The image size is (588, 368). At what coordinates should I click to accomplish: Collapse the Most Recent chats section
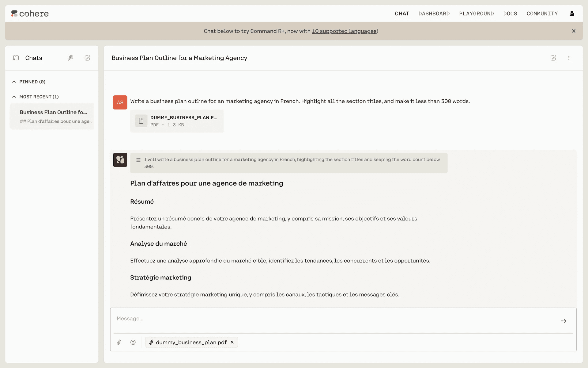14,97
